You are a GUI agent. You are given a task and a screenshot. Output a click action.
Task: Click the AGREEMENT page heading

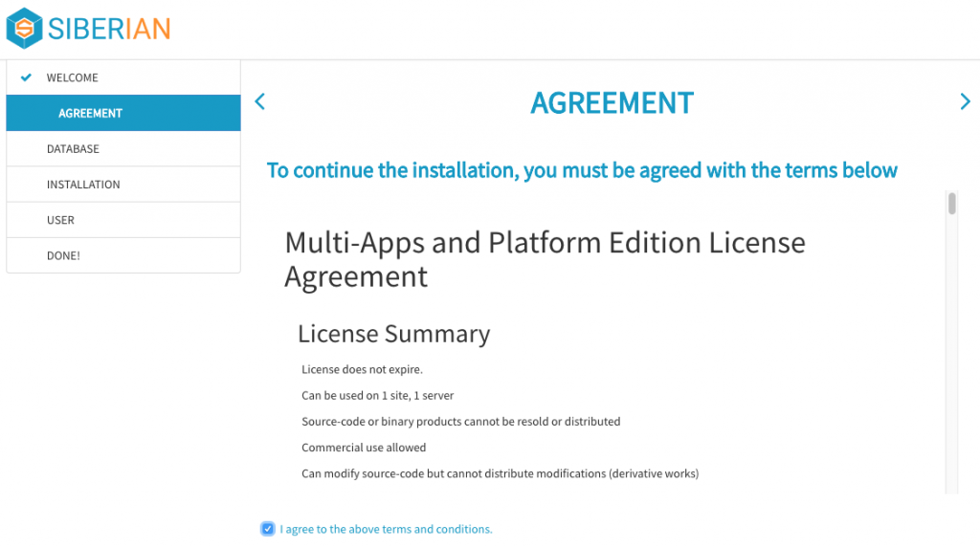tap(612, 102)
